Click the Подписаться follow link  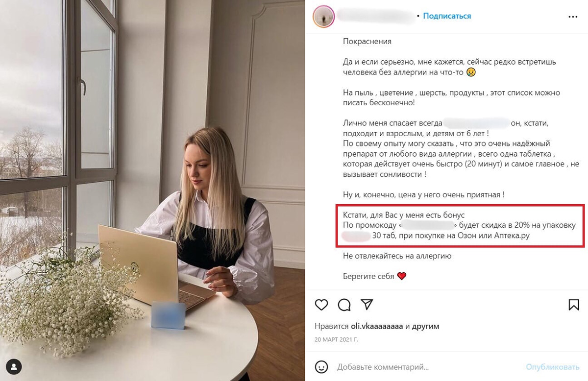[x=447, y=16]
